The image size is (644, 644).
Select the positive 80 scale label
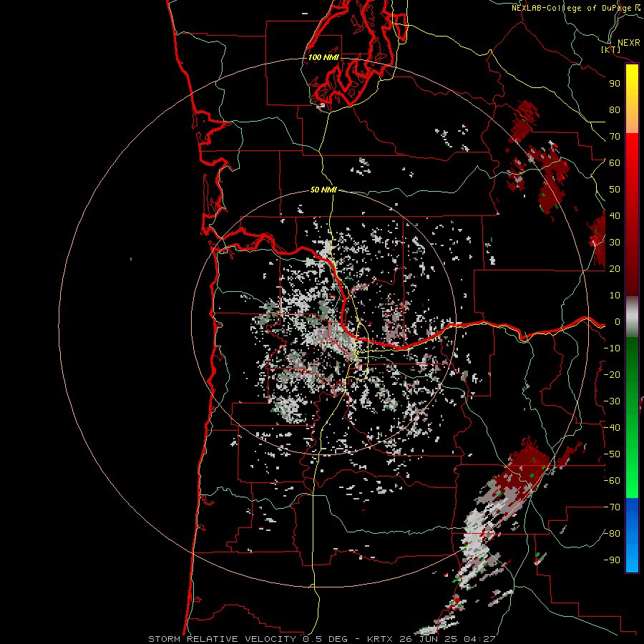615,109
